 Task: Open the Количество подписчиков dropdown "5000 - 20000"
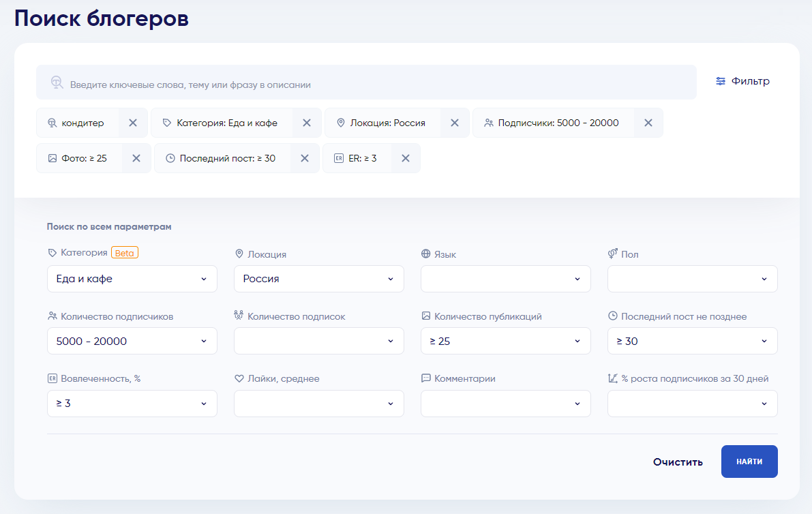click(x=132, y=341)
